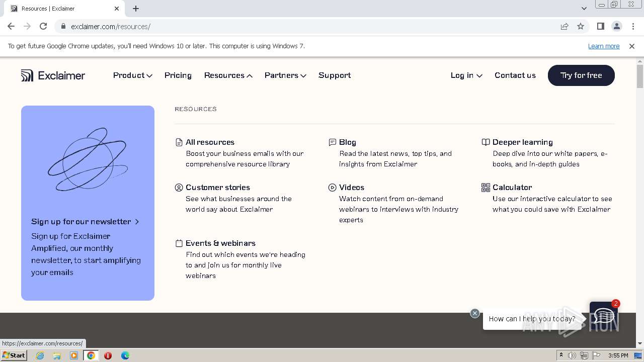Reload the current page
Image resolution: width=644 pixels, height=362 pixels.
[x=43, y=26]
